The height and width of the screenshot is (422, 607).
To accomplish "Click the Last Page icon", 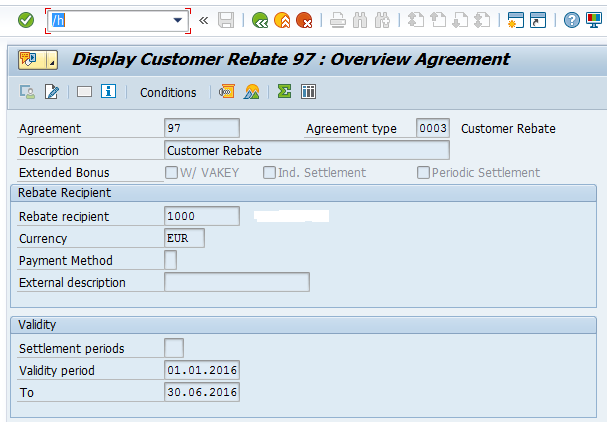I will point(482,20).
